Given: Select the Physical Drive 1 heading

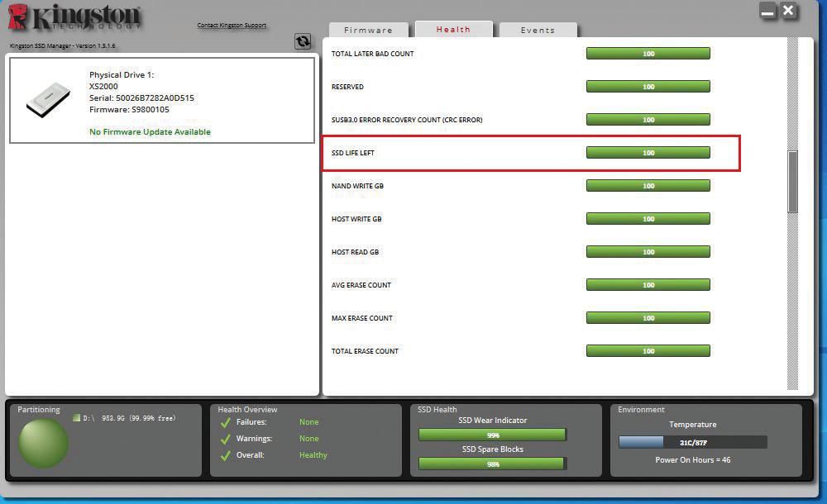Looking at the screenshot, I should pos(122,75).
